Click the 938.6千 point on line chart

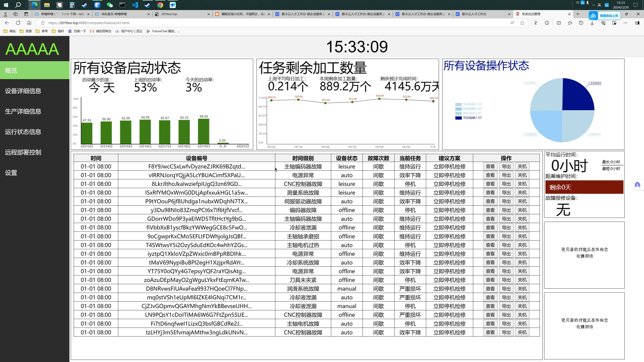click(379, 99)
